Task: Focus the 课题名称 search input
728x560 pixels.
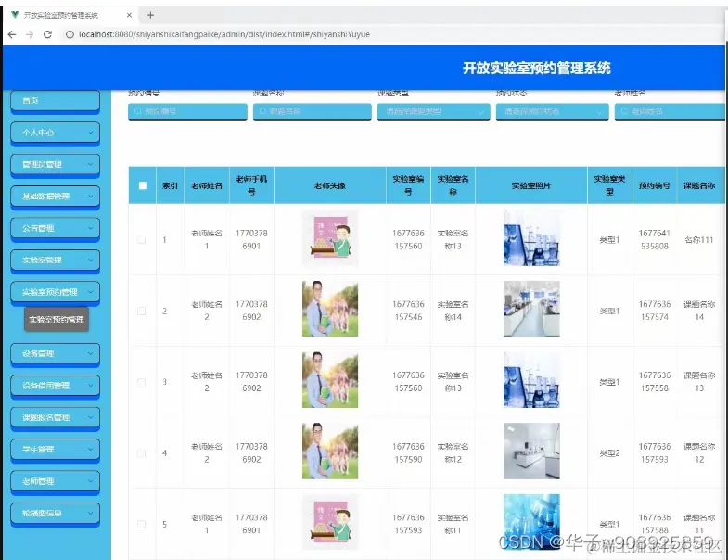Action: coord(313,111)
